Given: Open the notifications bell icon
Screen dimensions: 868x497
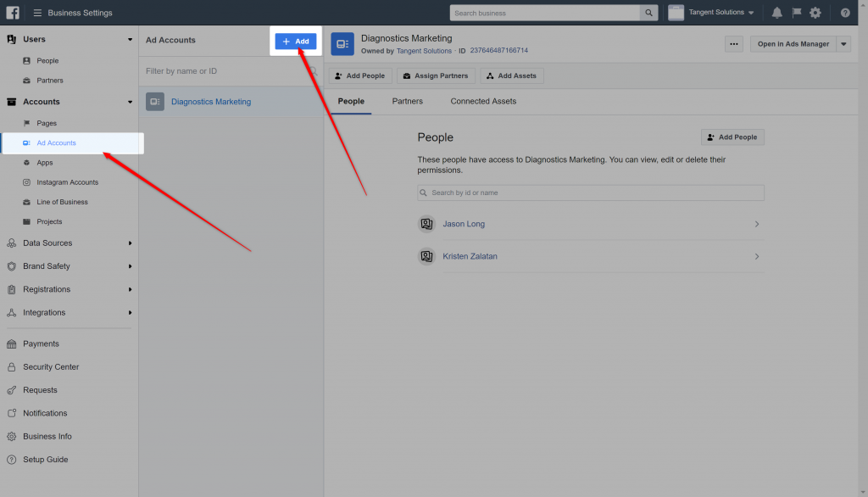Looking at the screenshot, I should click(777, 13).
